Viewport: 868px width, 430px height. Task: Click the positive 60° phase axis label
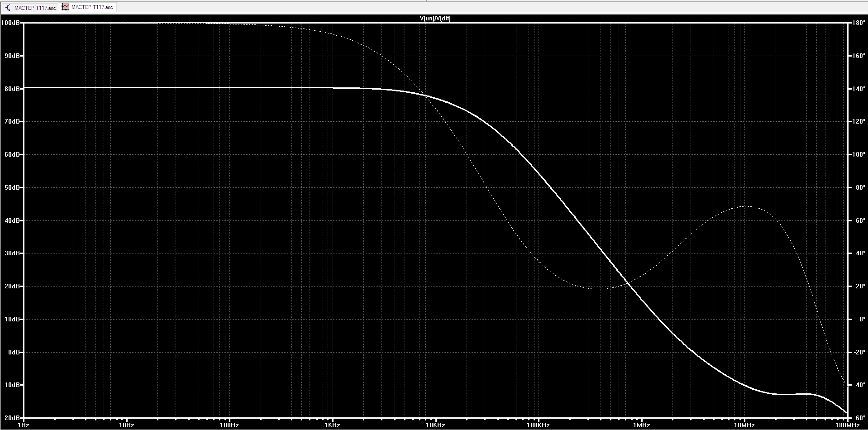(x=860, y=220)
